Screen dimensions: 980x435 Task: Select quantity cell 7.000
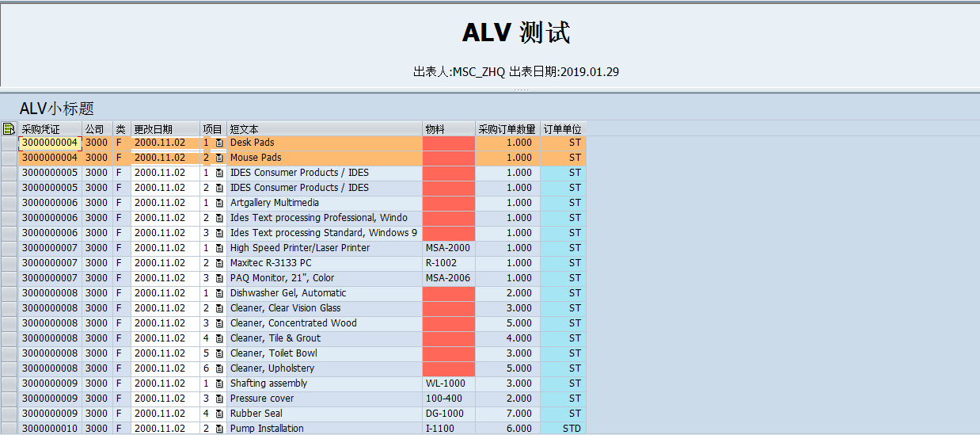click(507, 414)
